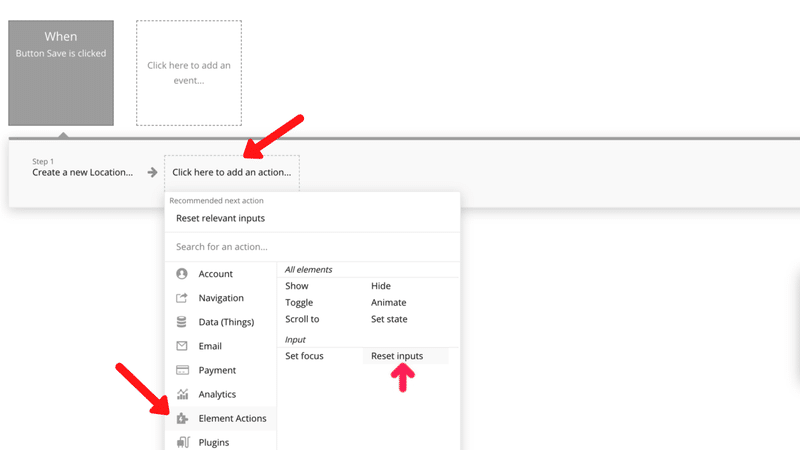Open the Navigation action category

(x=220, y=298)
